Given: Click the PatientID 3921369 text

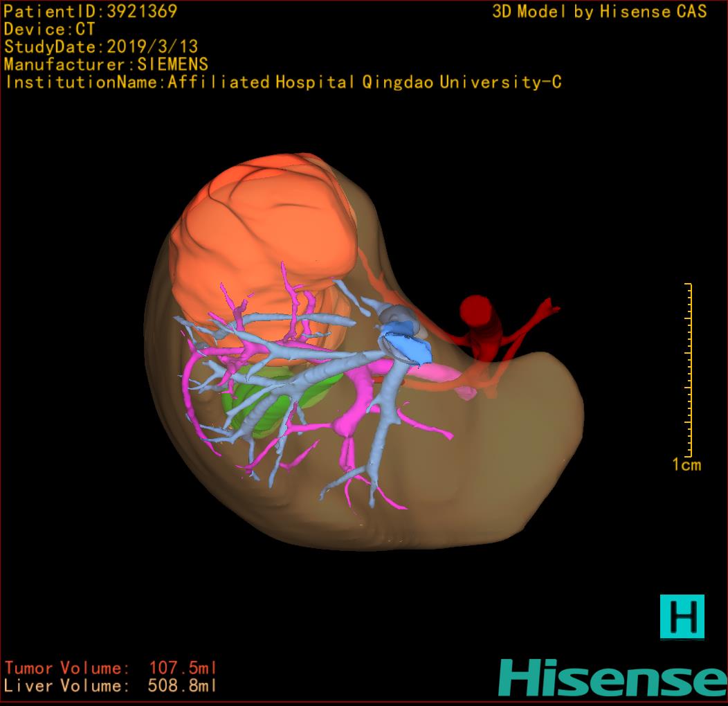Looking at the screenshot, I should (91, 12).
